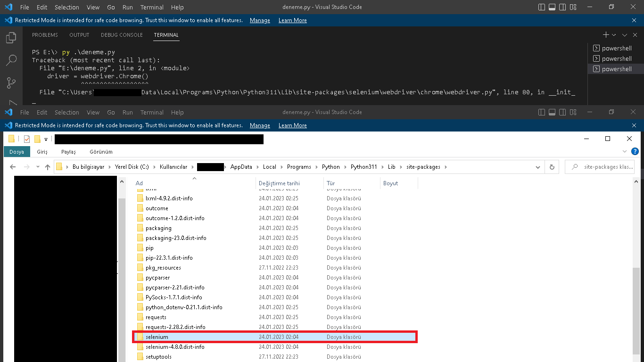Go forward with the Explorer forward arrow
644x362 pixels.
click(x=27, y=167)
